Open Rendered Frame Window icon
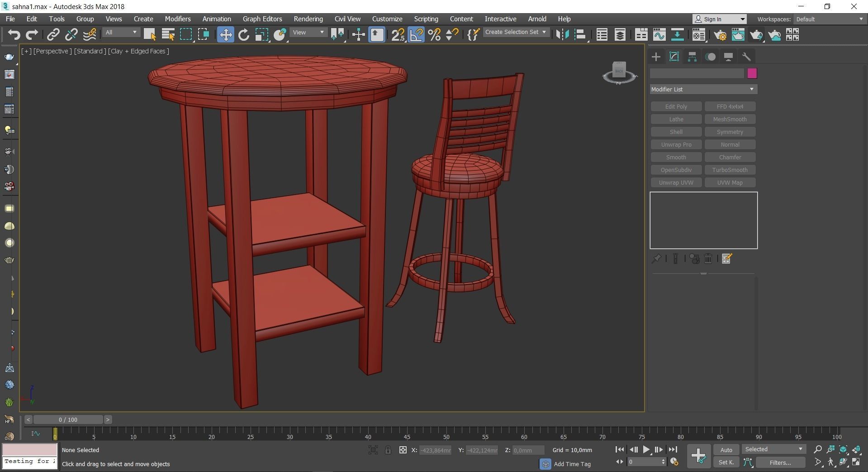This screenshot has height=472, width=868. point(738,35)
